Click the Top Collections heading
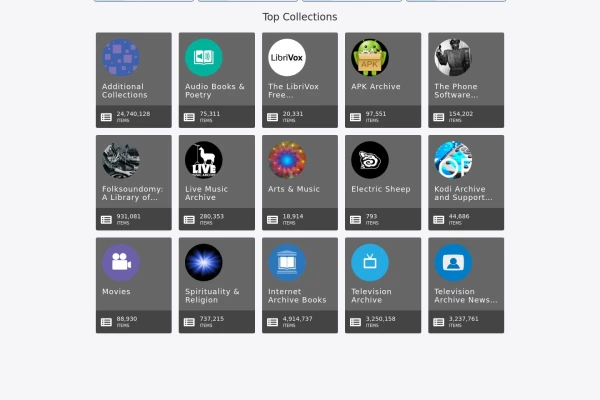 click(x=300, y=17)
